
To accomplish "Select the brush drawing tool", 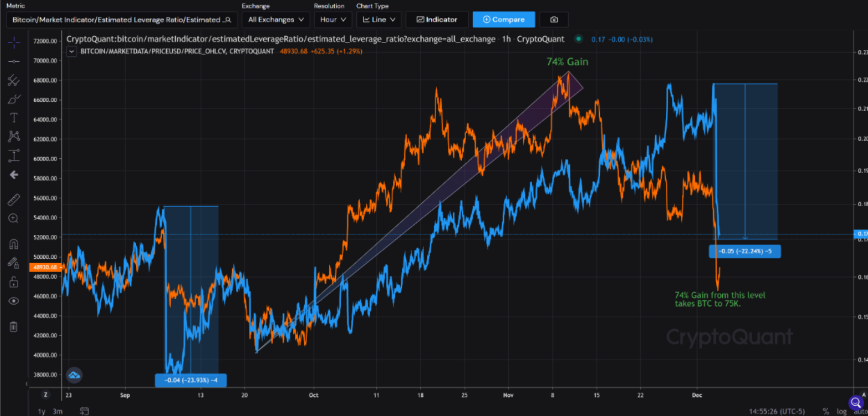I will [13, 99].
